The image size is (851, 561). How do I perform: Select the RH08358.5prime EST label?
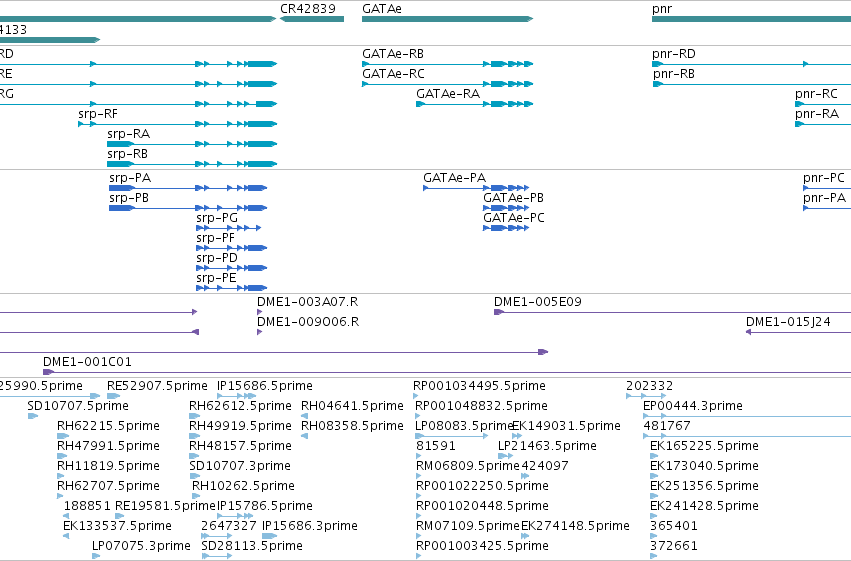pyautogui.click(x=353, y=426)
